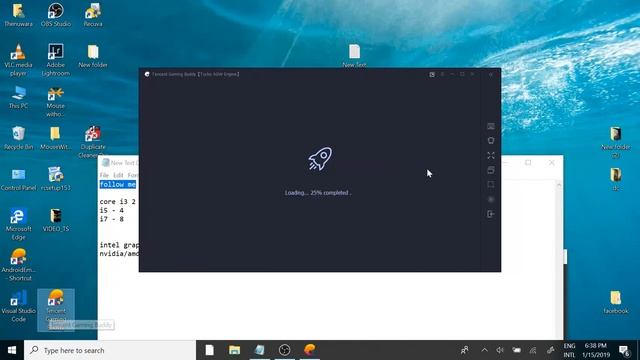
Task: Open File Explorer from the taskbar
Action: coord(234,350)
